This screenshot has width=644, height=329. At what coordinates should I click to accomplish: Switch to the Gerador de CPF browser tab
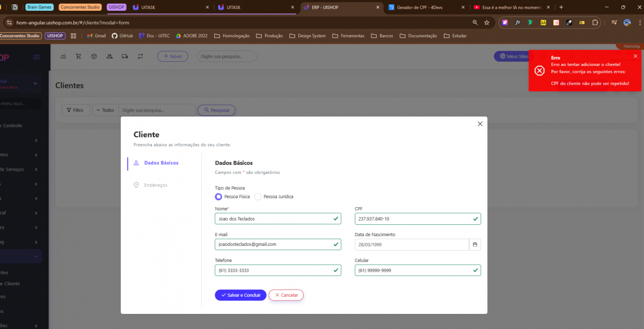pyautogui.click(x=423, y=8)
